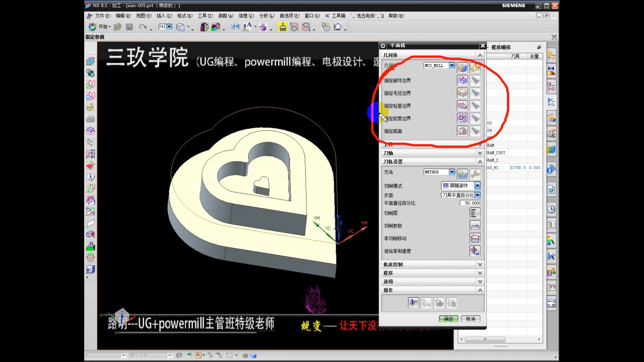This screenshot has height=362, width=644.
Task: Open the specify floor (指定底面) icon
Action: point(462,131)
